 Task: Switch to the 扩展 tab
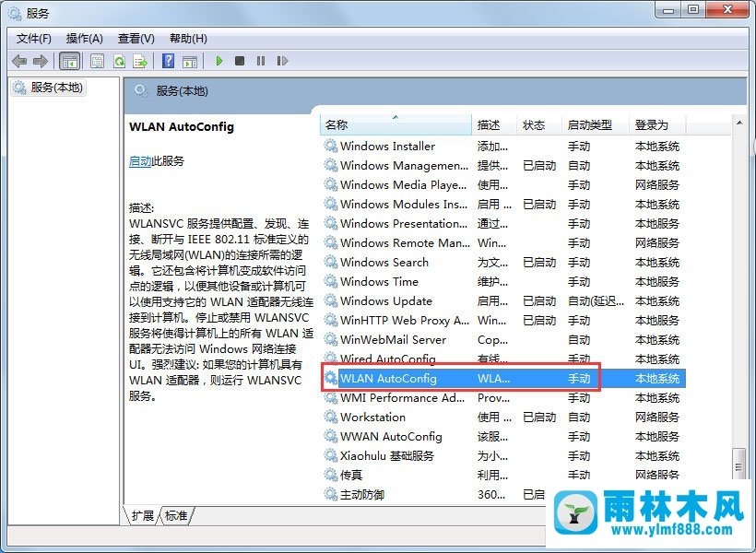[x=143, y=515]
